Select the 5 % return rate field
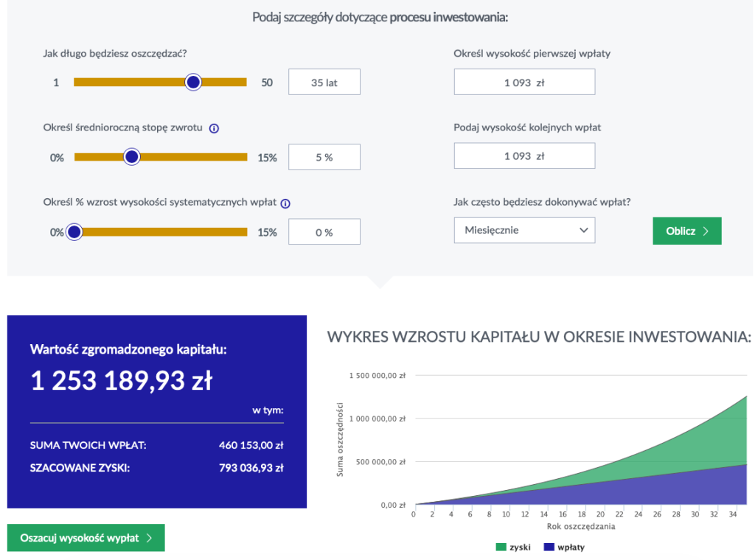The height and width of the screenshot is (560, 755). (324, 157)
